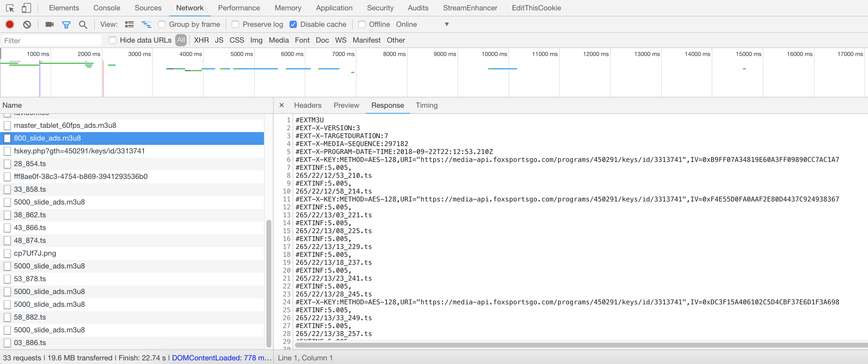Click the horizontal scrollbar in the response pane
The image size is (868, 364).
click(x=573, y=345)
